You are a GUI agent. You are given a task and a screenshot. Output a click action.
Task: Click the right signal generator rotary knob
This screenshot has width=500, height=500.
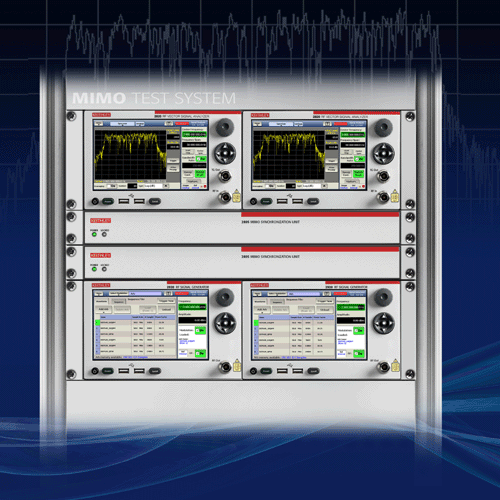click(x=383, y=297)
